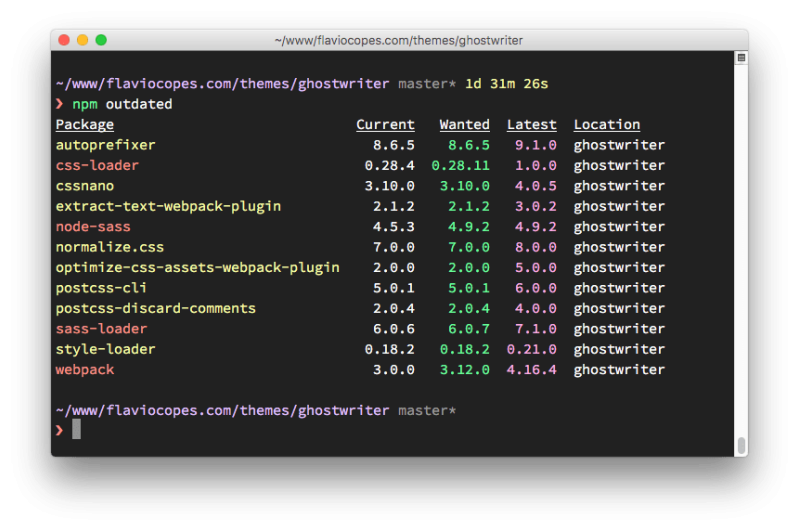This screenshot has height=531, width=800.
Task: Click the sass-loader package name
Action: [101, 328]
